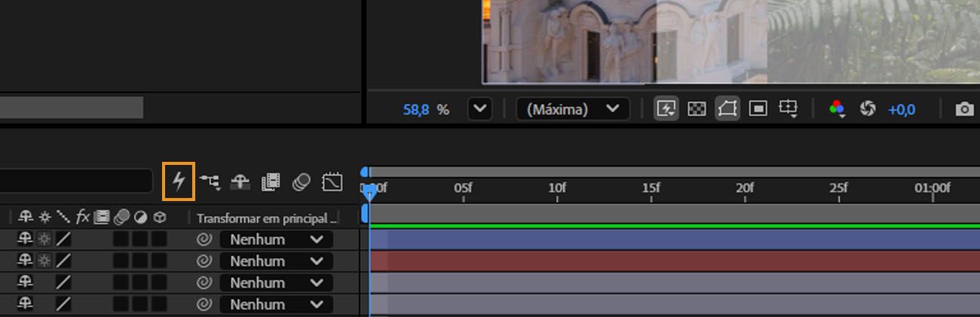
Task: Click the quality slash switch on blue layer row
Action: (64, 239)
